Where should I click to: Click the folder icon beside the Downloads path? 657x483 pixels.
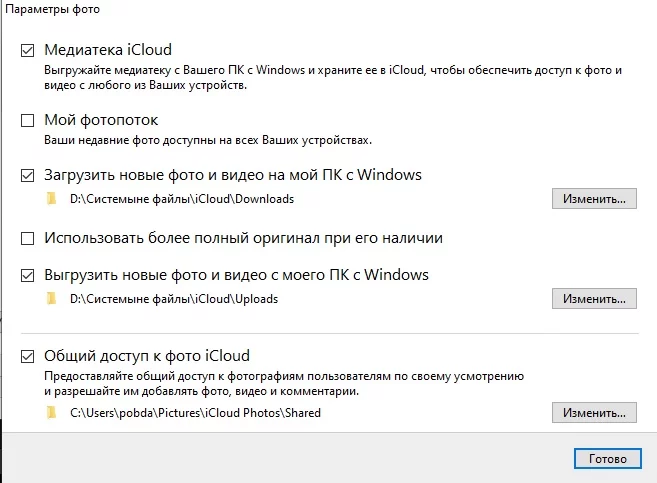pos(51,199)
